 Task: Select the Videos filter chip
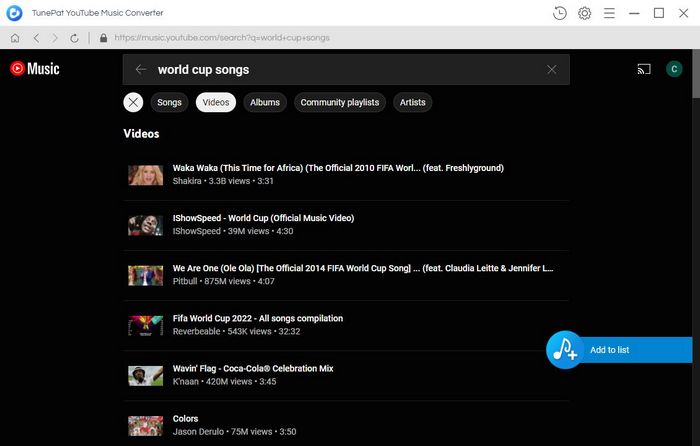pyautogui.click(x=216, y=102)
